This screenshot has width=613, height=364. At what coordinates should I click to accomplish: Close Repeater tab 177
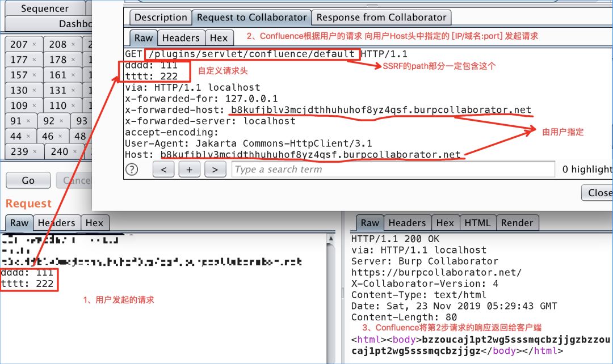coord(34,60)
